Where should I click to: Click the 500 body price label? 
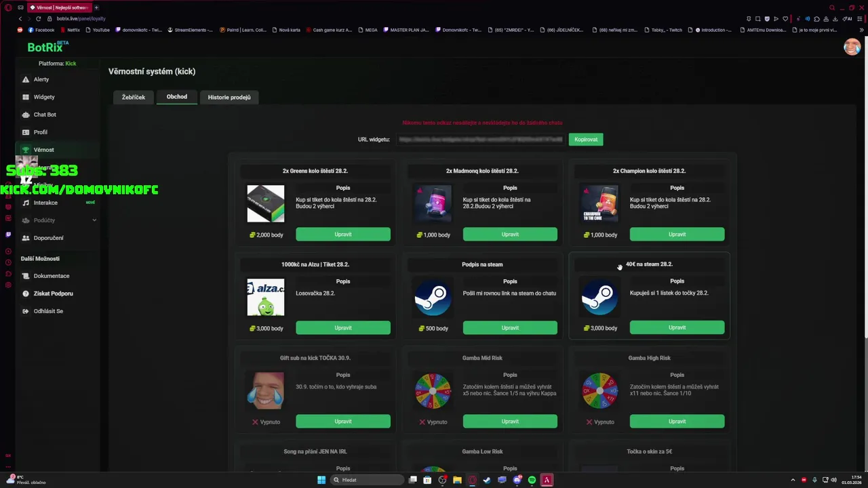[x=433, y=328]
